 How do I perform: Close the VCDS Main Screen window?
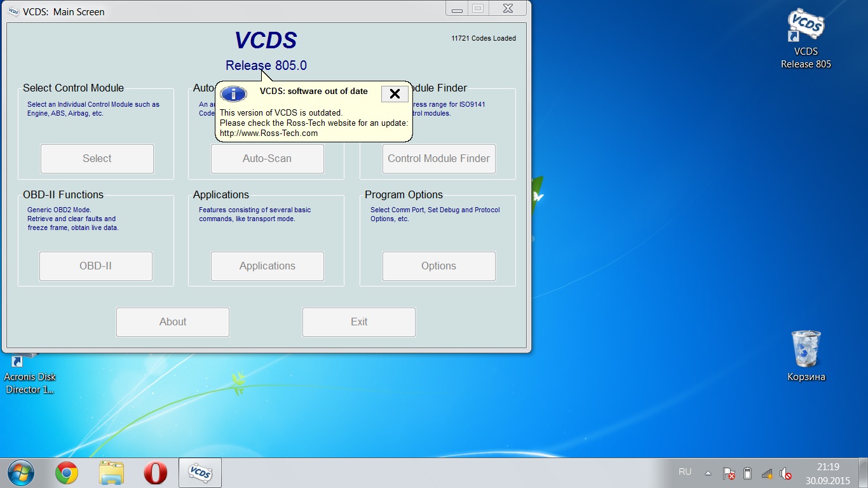tap(508, 9)
